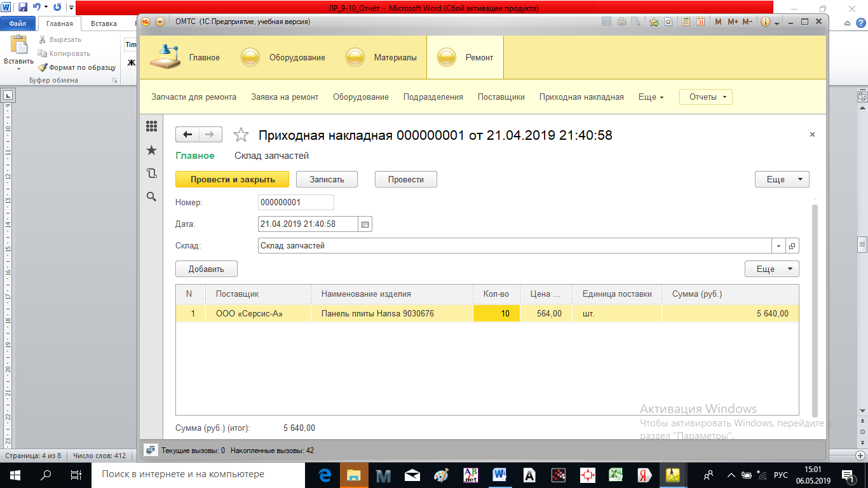Click the favorites list icon in the title bar
This screenshot has width=868, height=488.
pos(668,22)
